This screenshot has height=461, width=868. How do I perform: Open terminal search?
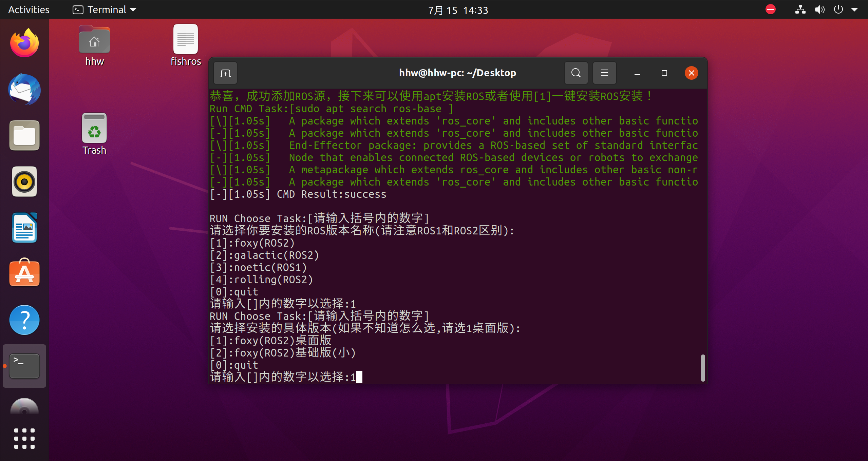576,73
